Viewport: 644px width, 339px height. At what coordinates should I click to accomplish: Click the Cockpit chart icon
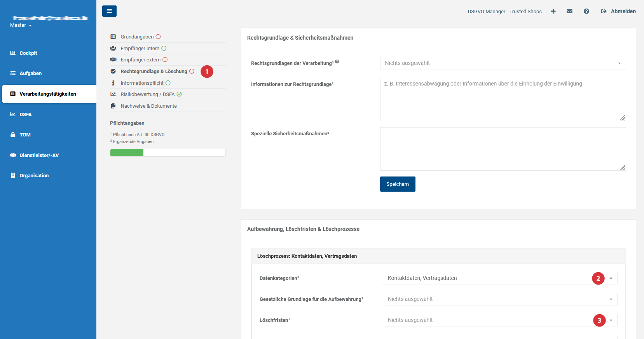[x=13, y=53]
